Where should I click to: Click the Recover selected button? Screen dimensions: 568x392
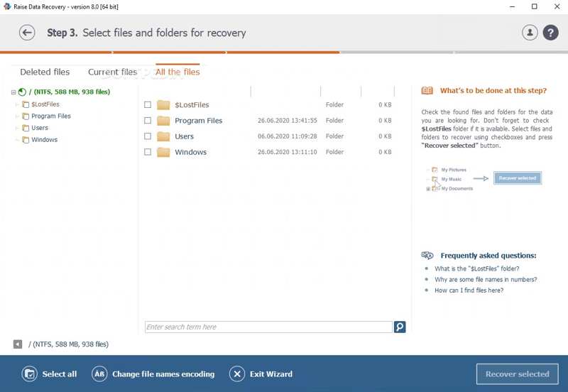coord(518,374)
